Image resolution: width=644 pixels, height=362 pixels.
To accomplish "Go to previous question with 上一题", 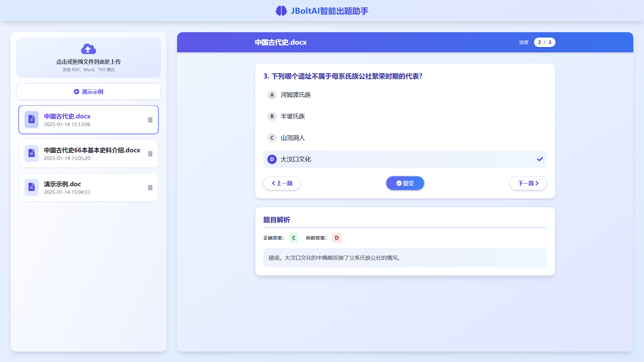I will point(282,183).
